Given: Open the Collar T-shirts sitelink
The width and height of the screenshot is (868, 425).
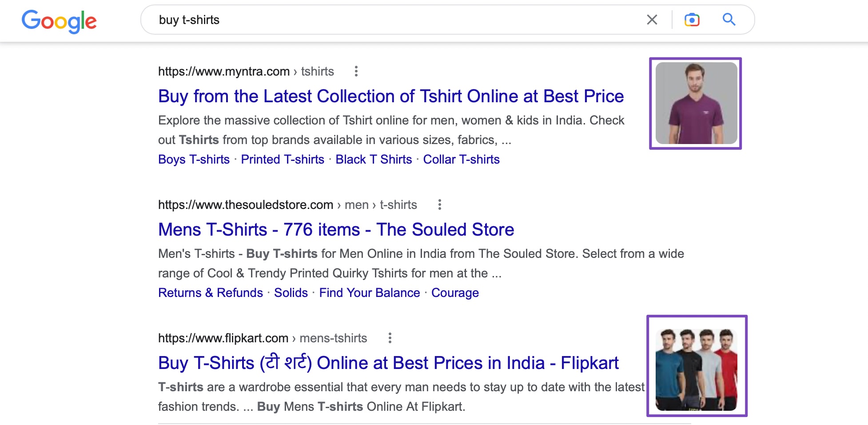Looking at the screenshot, I should click(x=461, y=160).
